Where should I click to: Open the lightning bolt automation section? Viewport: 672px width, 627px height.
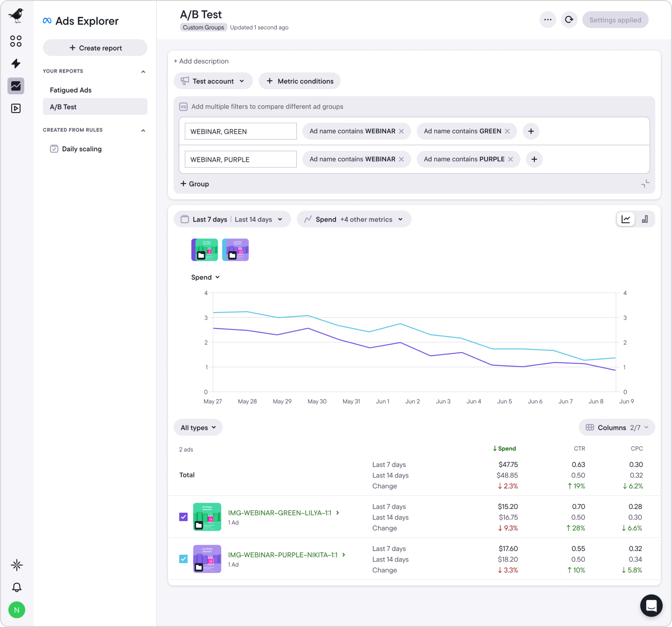coord(16,63)
